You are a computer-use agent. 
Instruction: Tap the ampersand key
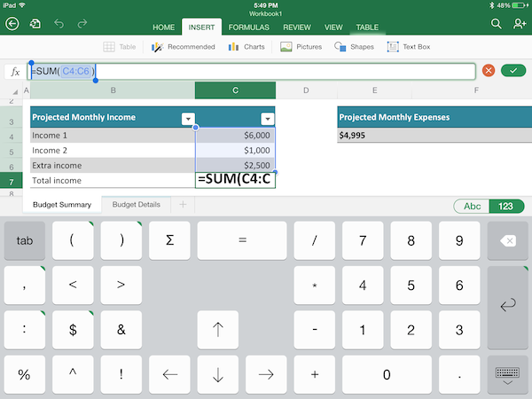(x=121, y=330)
